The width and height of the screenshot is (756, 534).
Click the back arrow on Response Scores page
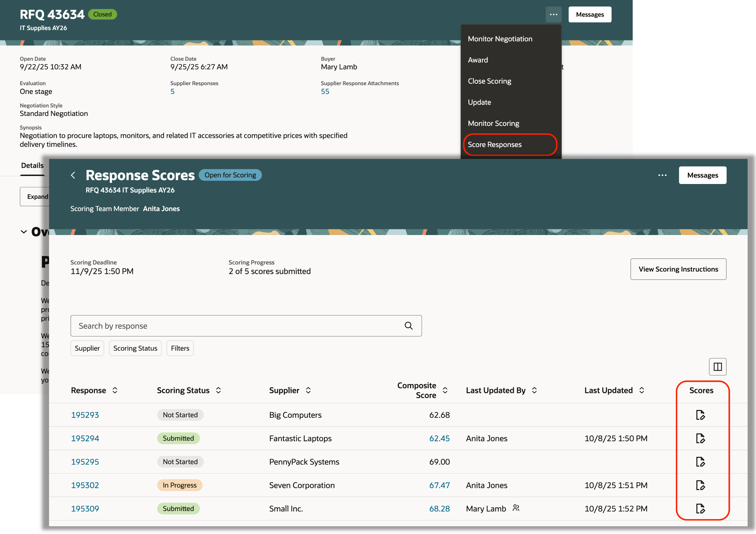73,175
